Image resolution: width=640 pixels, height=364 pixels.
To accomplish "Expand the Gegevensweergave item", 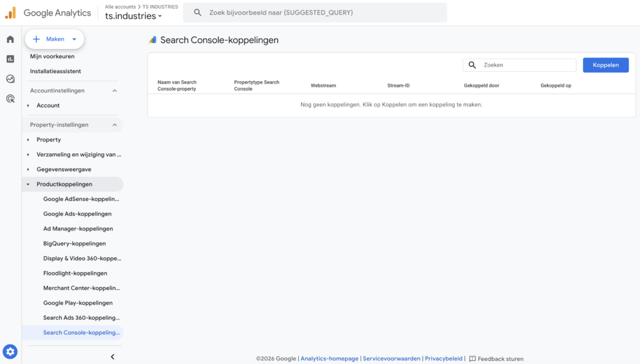I will [28, 170].
